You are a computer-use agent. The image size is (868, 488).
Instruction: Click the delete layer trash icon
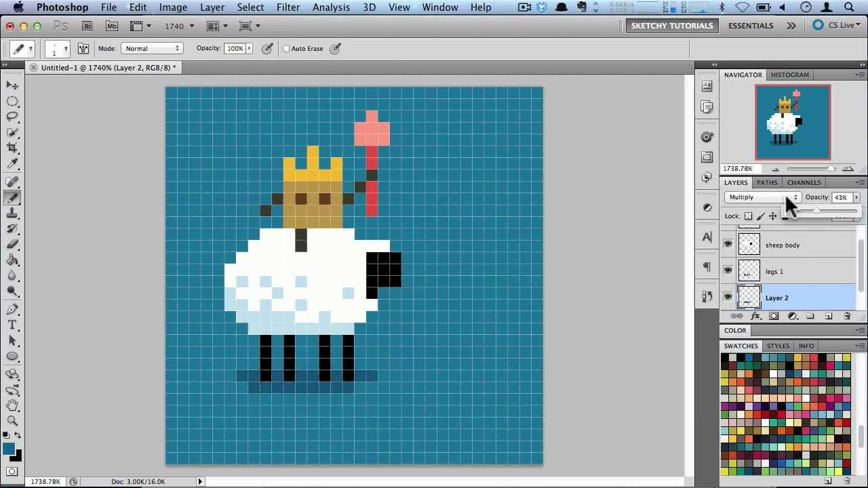[846, 316]
